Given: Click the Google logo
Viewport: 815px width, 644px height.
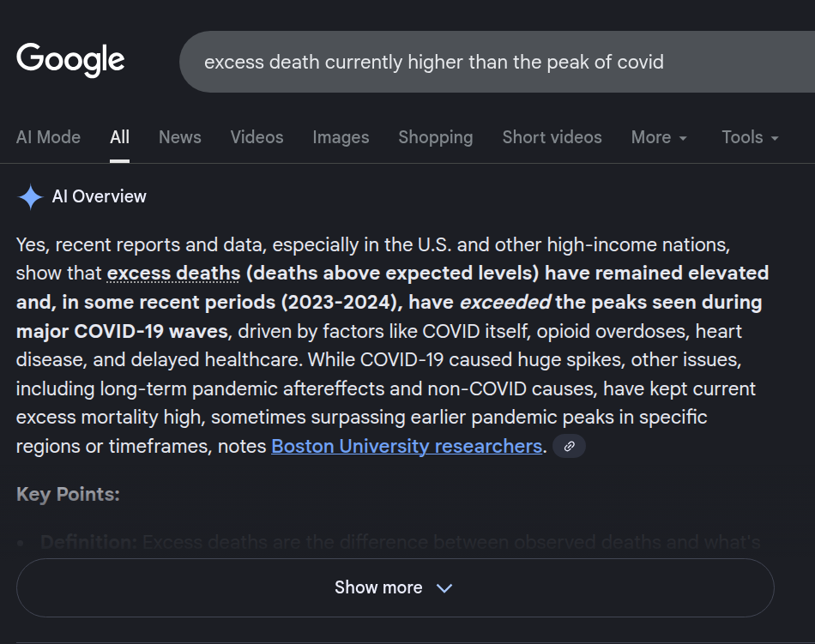Looking at the screenshot, I should coord(70,60).
